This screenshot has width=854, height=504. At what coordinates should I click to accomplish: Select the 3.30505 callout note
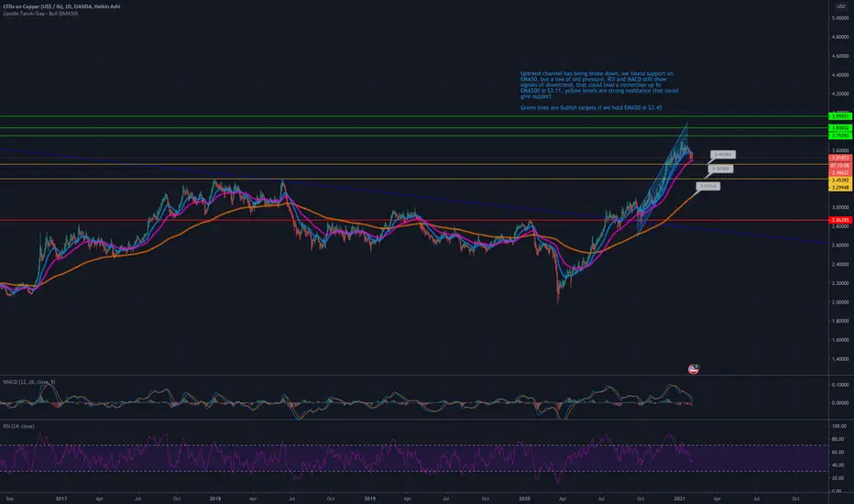720,169
